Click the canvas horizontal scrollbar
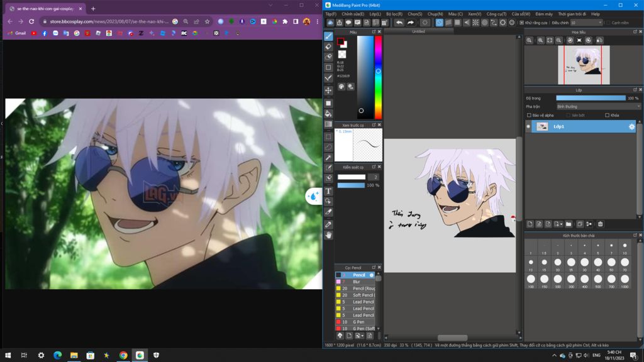 point(452,337)
